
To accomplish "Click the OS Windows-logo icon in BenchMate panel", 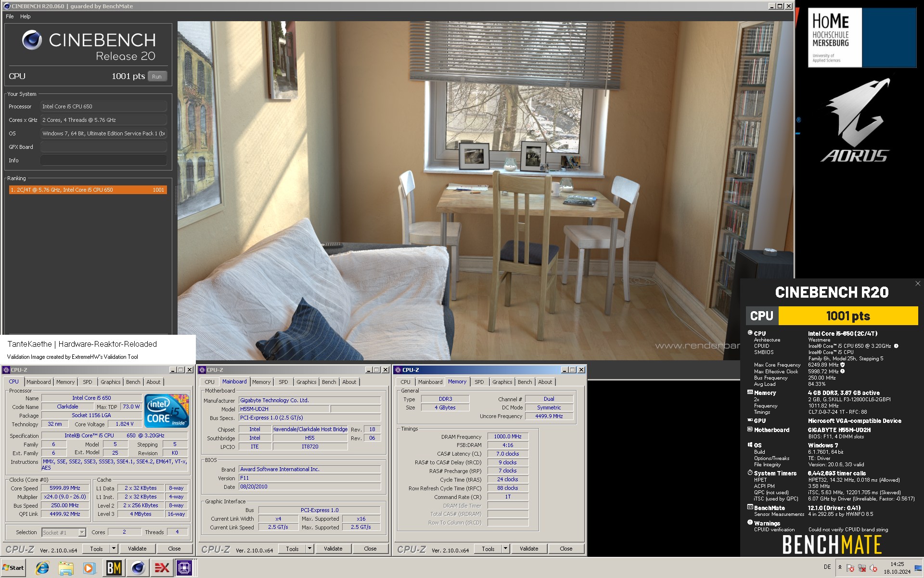I will (x=750, y=445).
